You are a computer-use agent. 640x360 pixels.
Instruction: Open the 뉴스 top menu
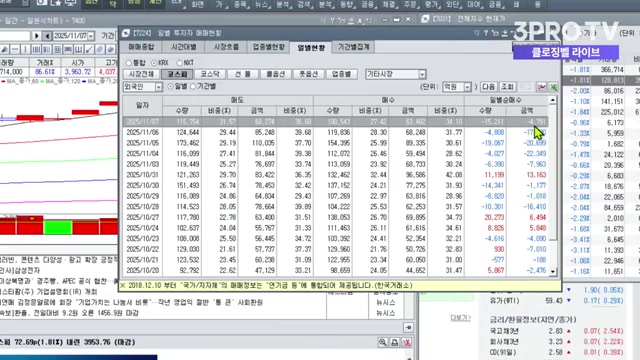(262, 4)
